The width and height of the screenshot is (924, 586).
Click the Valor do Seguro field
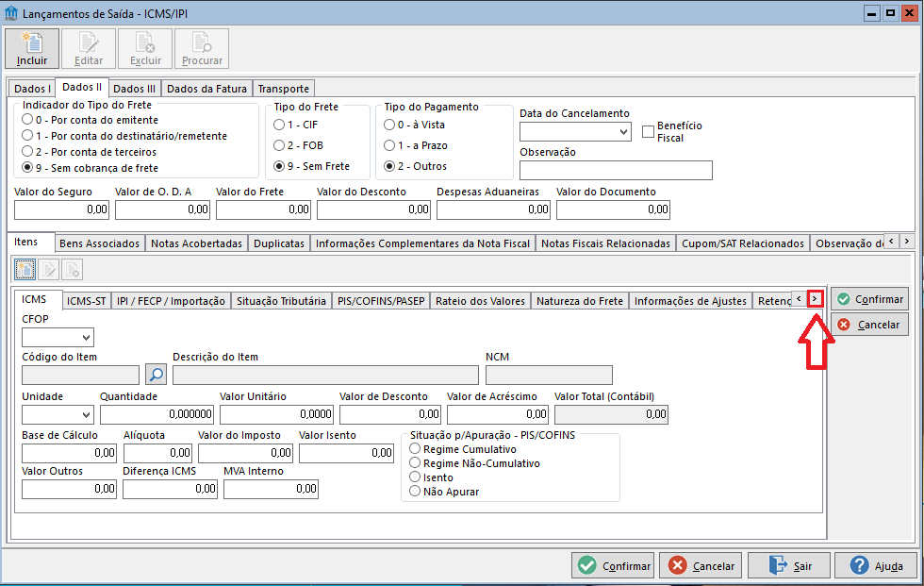(61, 209)
